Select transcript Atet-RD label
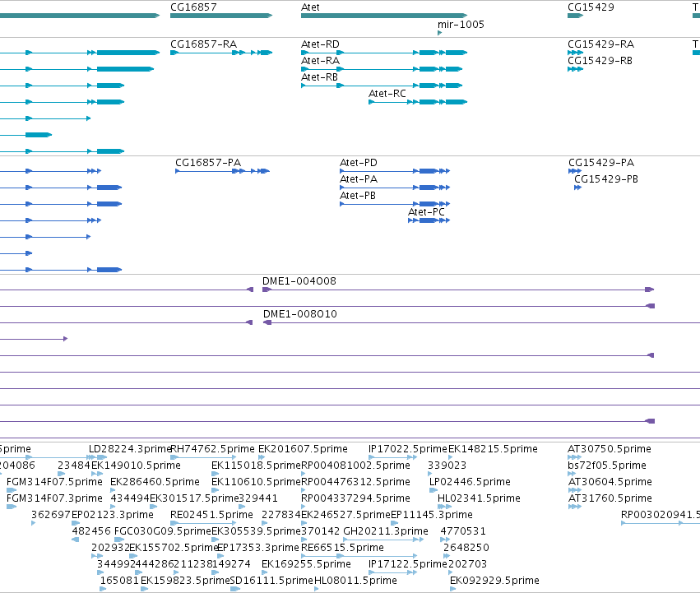Image resolution: width=700 pixels, height=593 pixels. [320, 44]
